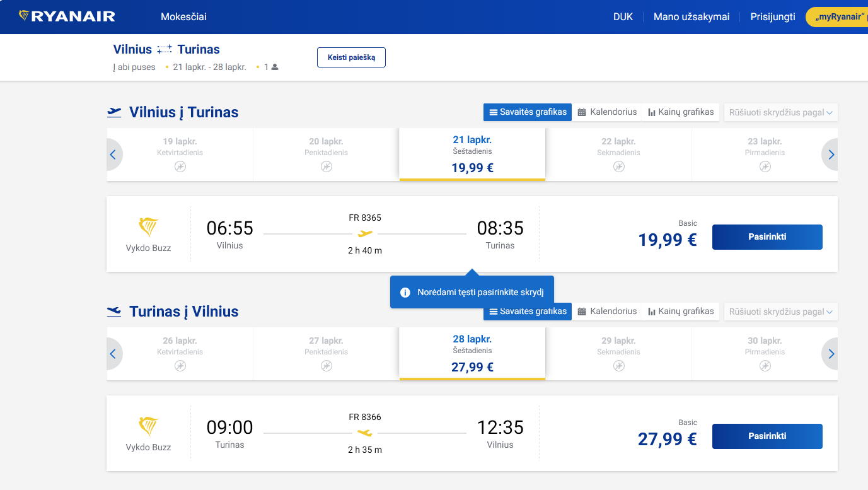
Task: Select the 26 lapkr. Ketvirtadienis date
Action: 180,354
